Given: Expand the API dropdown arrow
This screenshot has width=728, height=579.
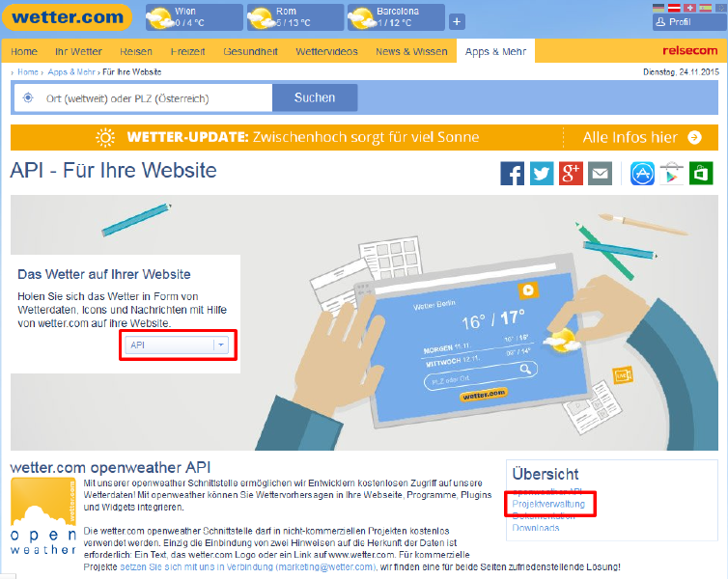Looking at the screenshot, I should click(x=221, y=345).
